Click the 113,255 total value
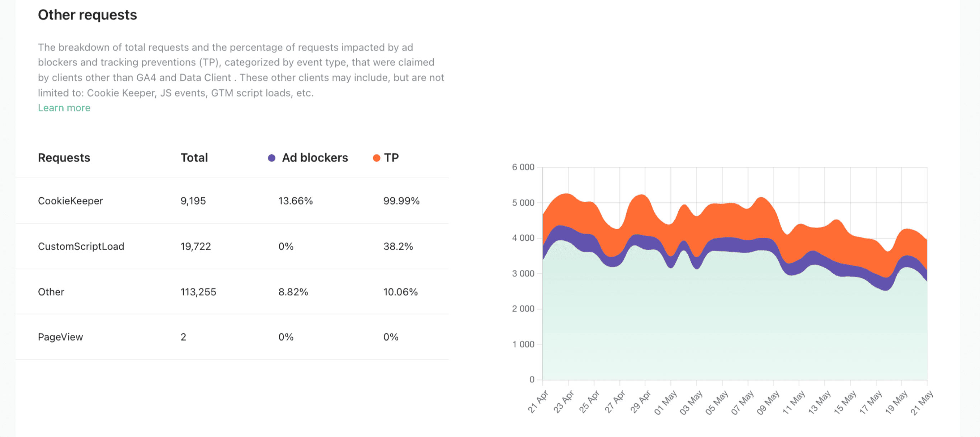The width and height of the screenshot is (980, 437). (x=198, y=292)
